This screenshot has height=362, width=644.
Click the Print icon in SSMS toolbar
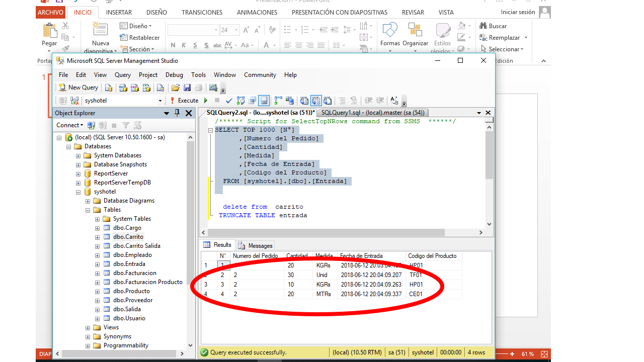click(198, 87)
